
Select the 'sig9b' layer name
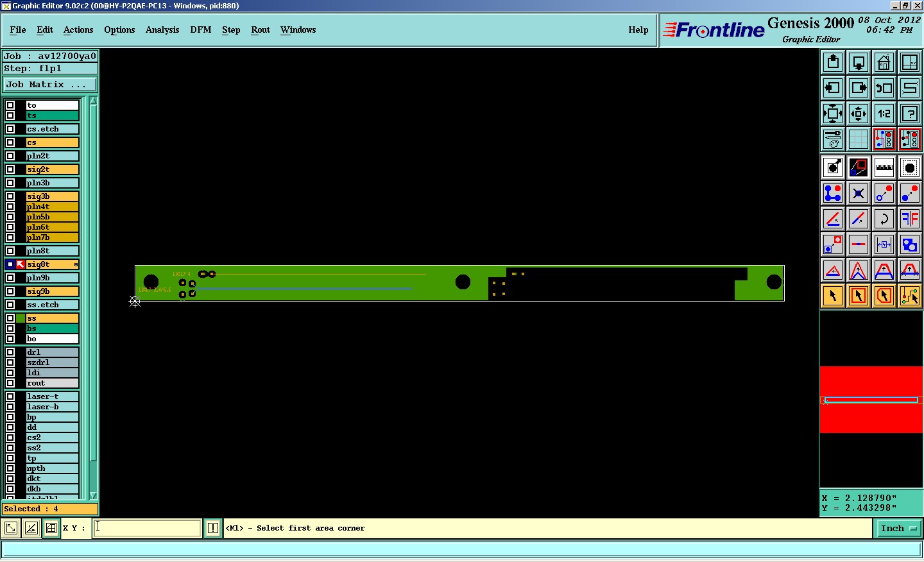coord(52,291)
